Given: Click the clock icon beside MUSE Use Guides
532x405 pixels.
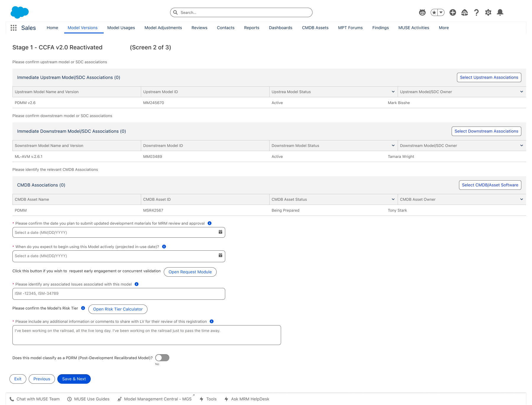Looking at the screenshot, I should 69,399.
